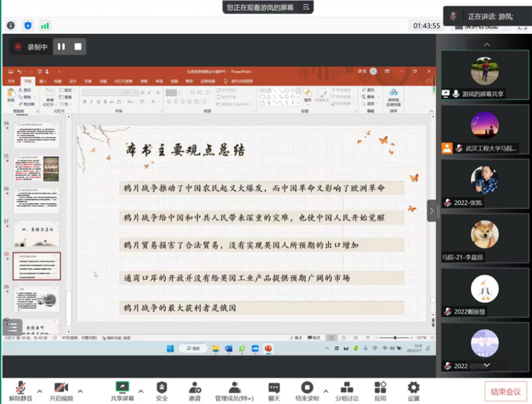Stop the recording with square button

[78, 47]
